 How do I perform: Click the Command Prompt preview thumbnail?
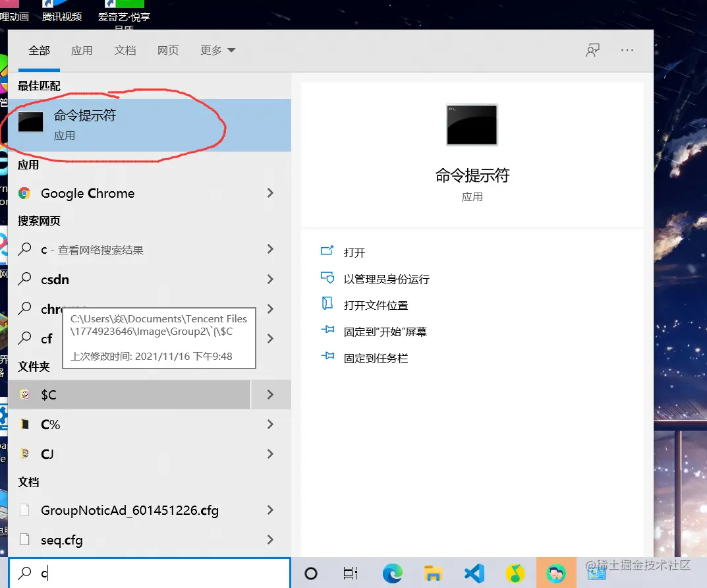472,125
